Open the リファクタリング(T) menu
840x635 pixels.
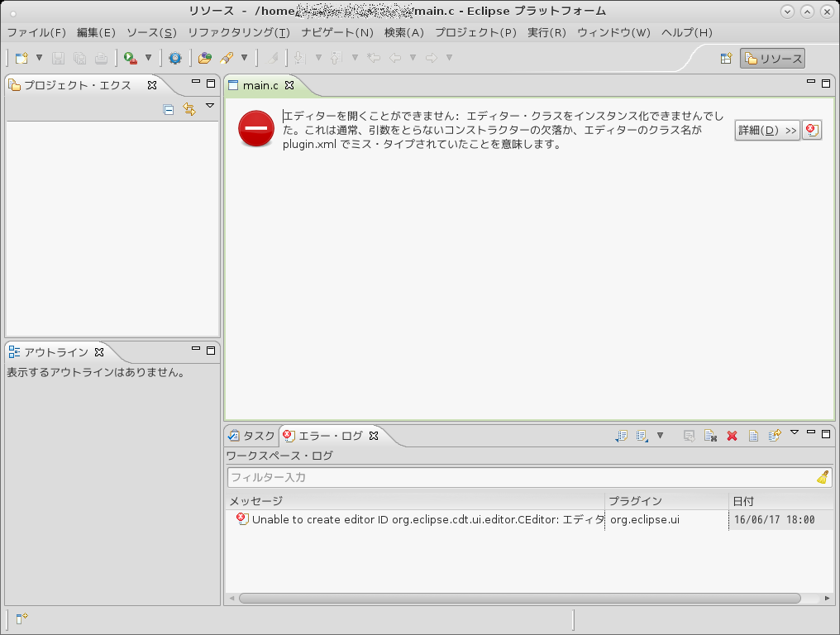point(238,33)
